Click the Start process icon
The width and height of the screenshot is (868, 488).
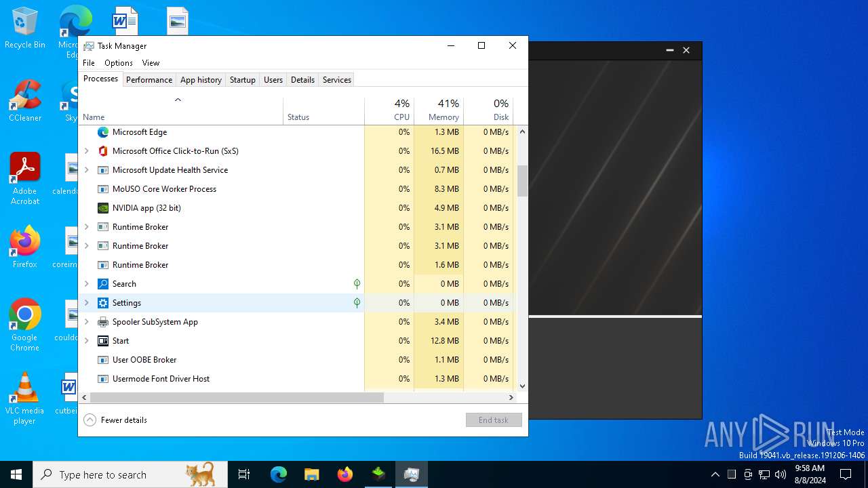(103, 341)
